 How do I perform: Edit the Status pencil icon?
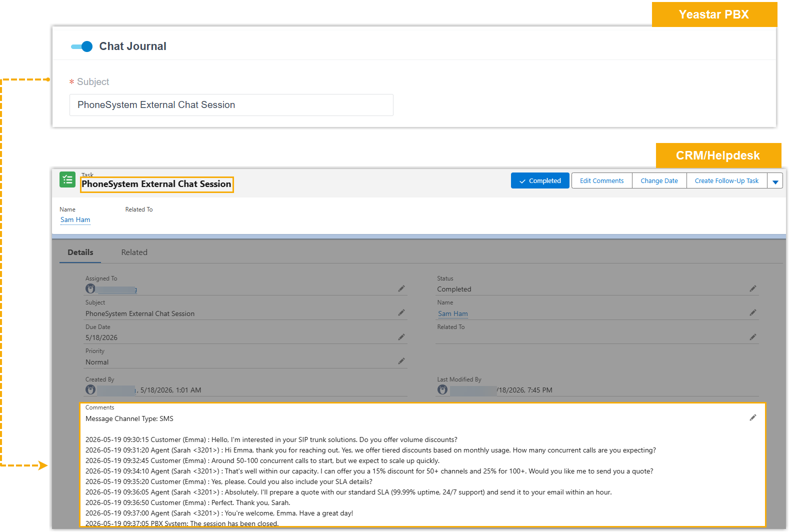point(753,288)
